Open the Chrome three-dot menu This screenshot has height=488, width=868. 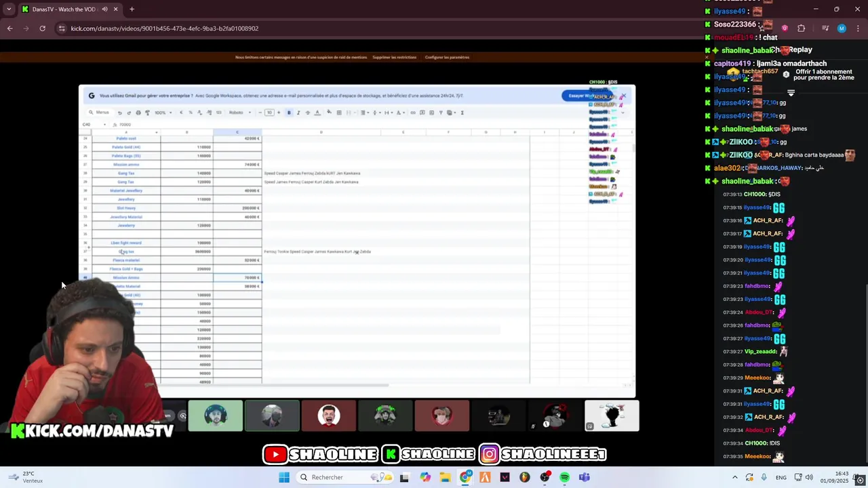click(x=857, y=28)
